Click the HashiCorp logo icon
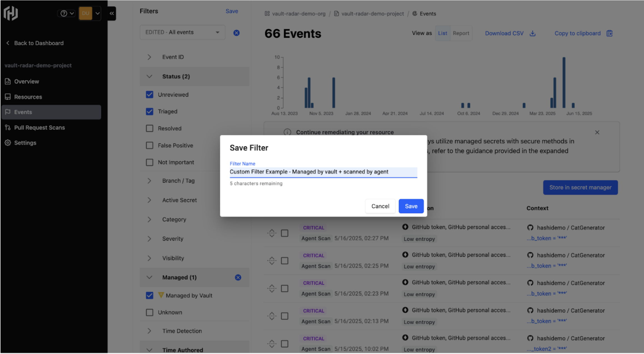644x354 pixels. click(11, 13)
